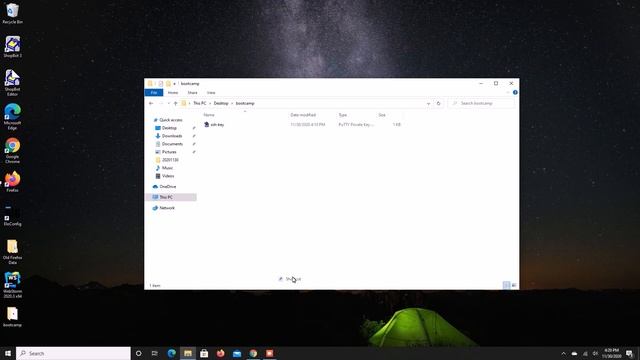640x360 pixels.
Task: Open Cortana from the taskbar
Action: [x=138, y=353]
